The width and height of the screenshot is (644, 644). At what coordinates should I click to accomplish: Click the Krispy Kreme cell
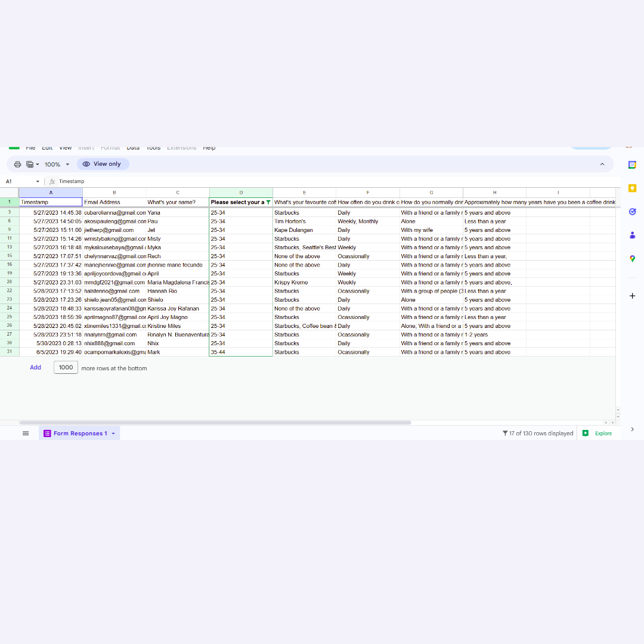tap(304, 283)
